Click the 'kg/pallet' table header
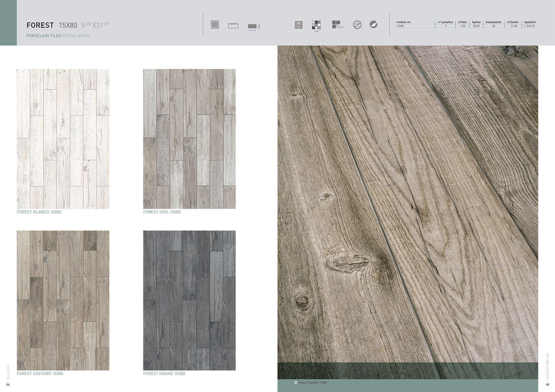 tap(530, 22)
